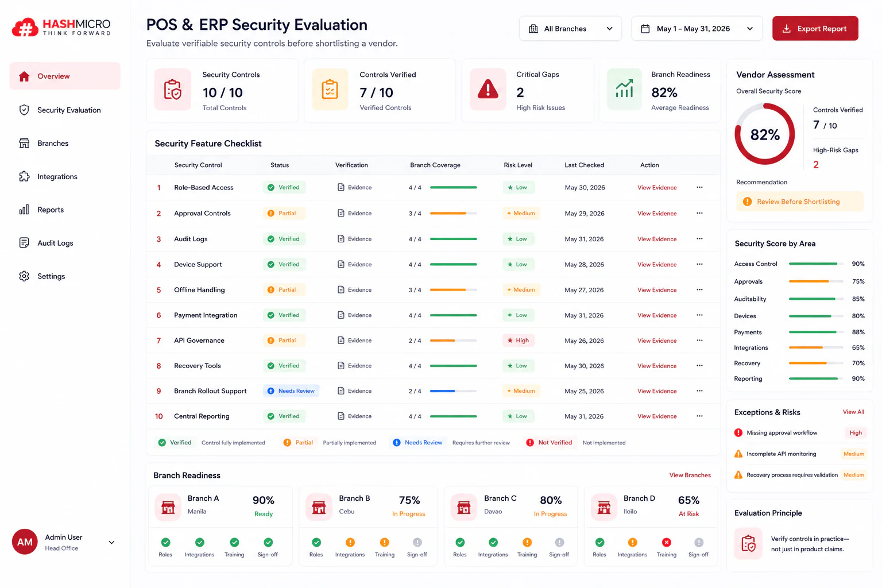Image resolution: width=882 pixels, height=588 pixels.
Task: Open the Audit Logs menu item
Action: 65,243
